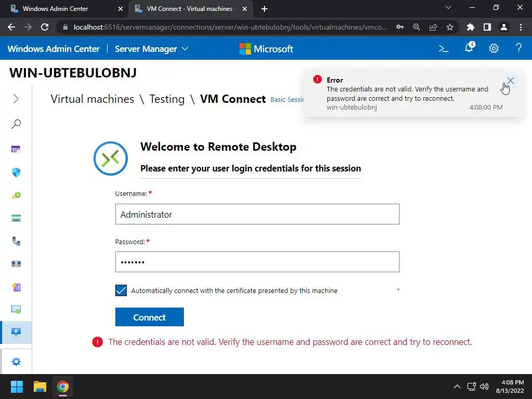Dismiss the Error notification popup
This screenshot has height=399, width=532.
510,81
